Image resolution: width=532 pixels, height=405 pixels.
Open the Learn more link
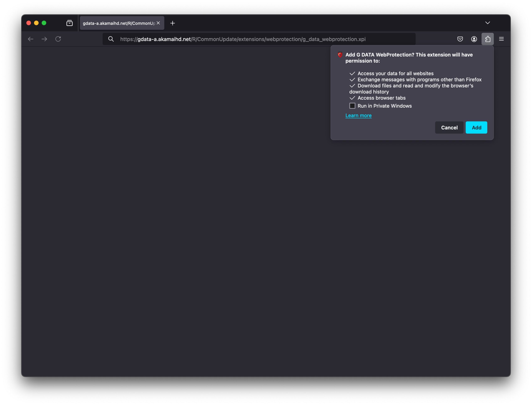click(358, 115)
